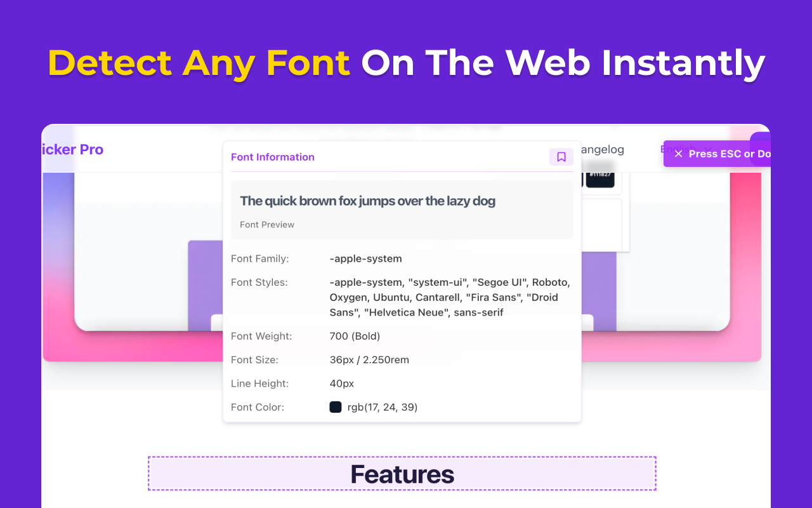Viewport: 812px width, 508px height.
Task: Dismiss the Press ESC notification via X icon
Action: pos(678,153)
